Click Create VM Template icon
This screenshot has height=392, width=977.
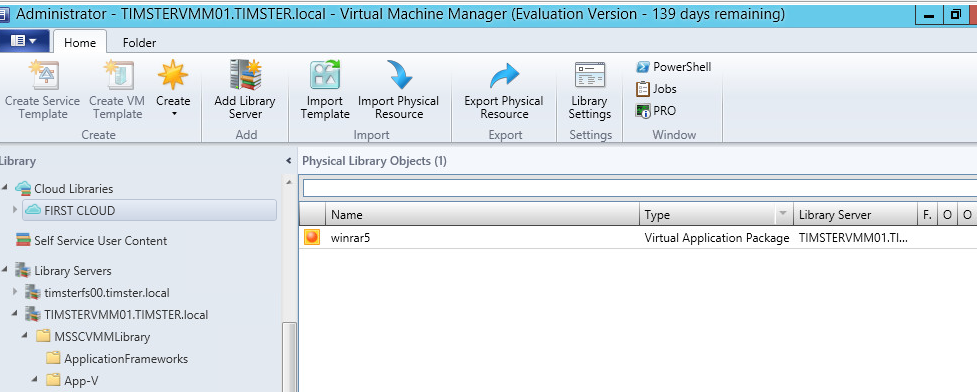click(x=118, y=75)
